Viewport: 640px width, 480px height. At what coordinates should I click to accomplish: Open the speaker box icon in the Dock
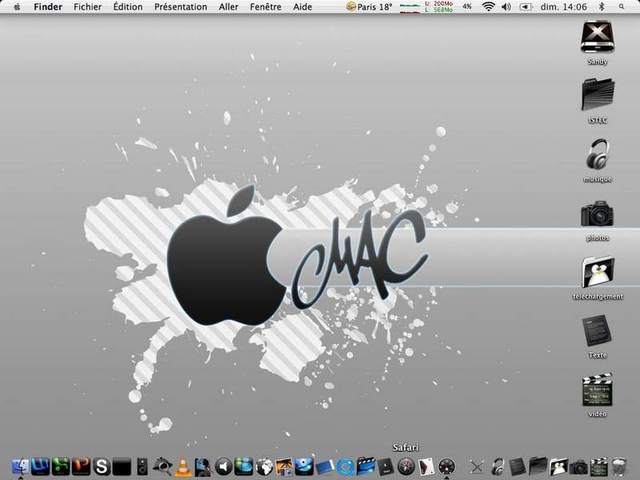(x=142, y=466)
